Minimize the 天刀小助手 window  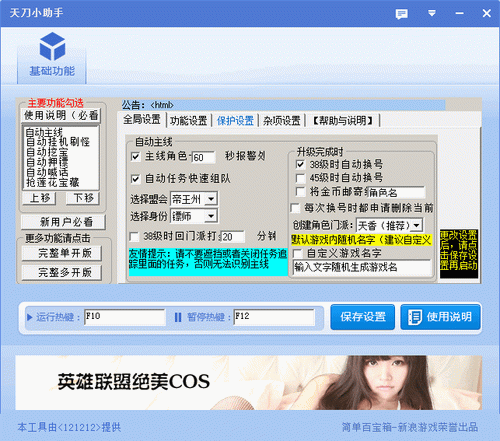460,13
